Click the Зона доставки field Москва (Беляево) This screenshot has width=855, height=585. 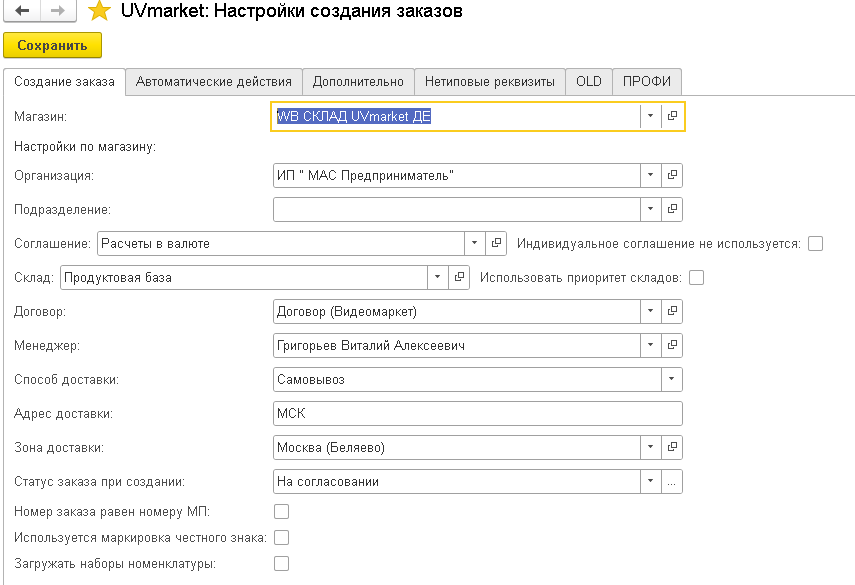[457, 448]
